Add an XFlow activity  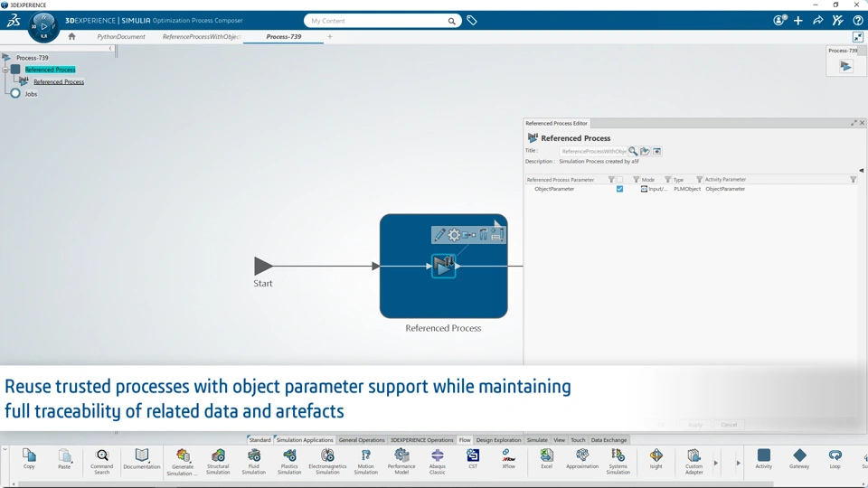click(508, 459)
